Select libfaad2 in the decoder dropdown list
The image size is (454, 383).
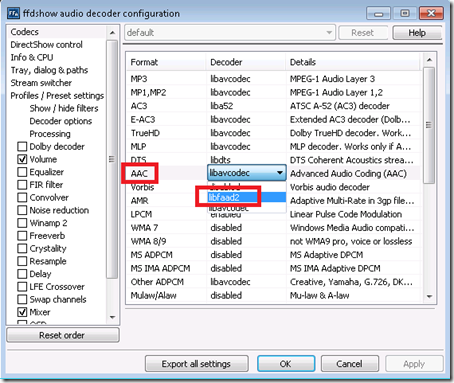click(x=246, y=197)
